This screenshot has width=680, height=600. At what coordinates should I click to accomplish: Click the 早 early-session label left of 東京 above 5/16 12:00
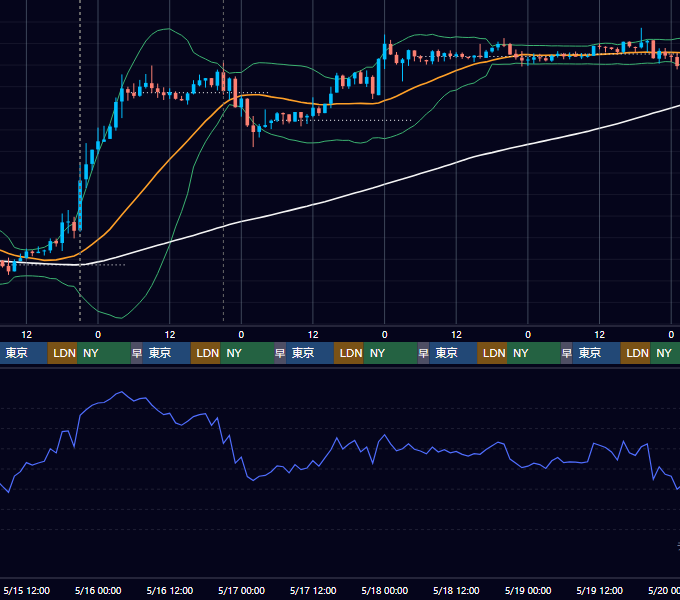click(137, 353)
